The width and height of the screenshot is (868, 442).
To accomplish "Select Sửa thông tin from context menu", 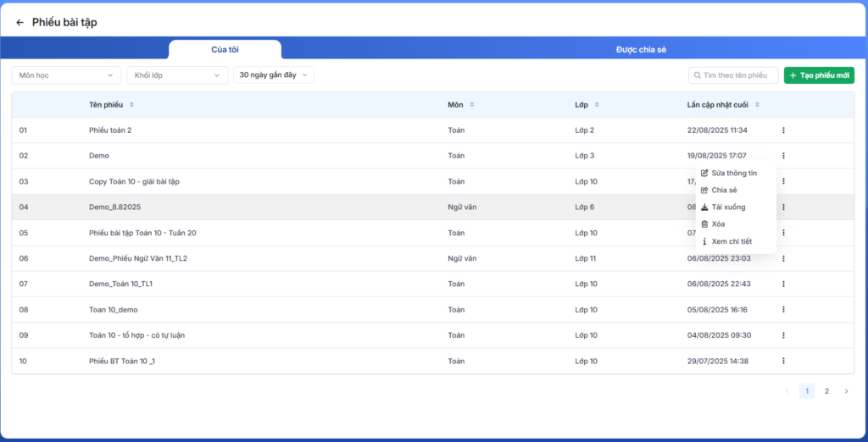I will pyautogui.click(x=733, y=173).
